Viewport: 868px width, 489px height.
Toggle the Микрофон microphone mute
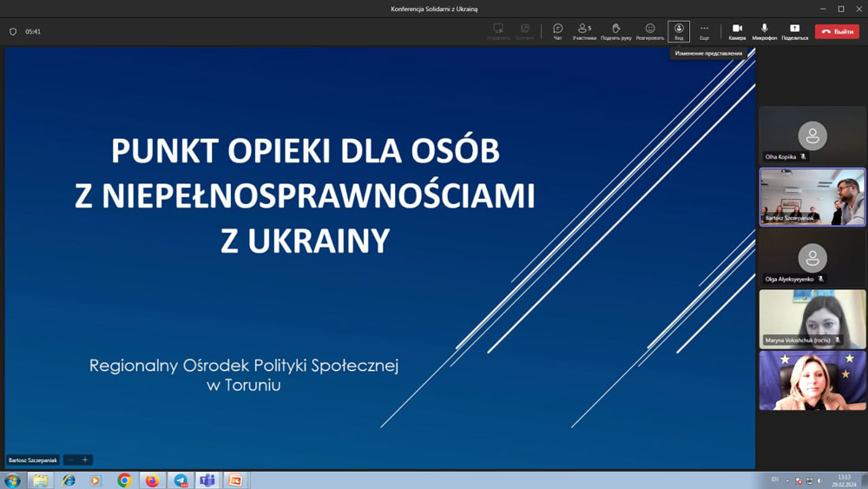click(764, 31)
